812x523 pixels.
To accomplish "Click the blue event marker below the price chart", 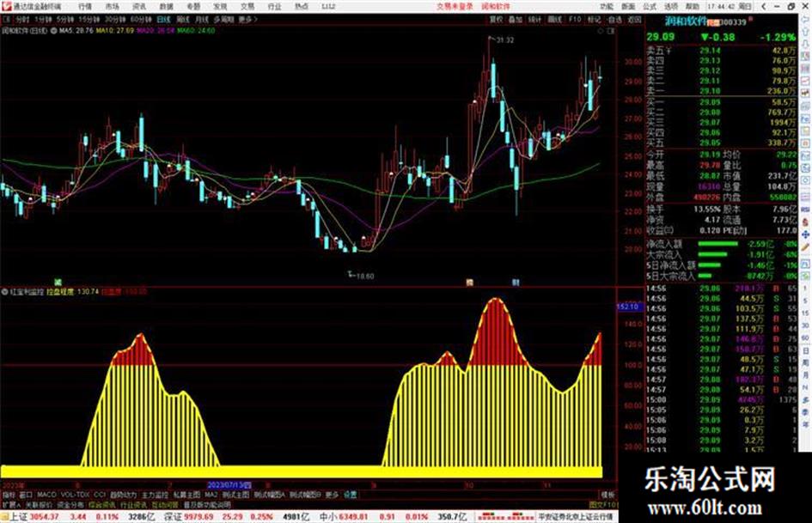I will point(516,283).
